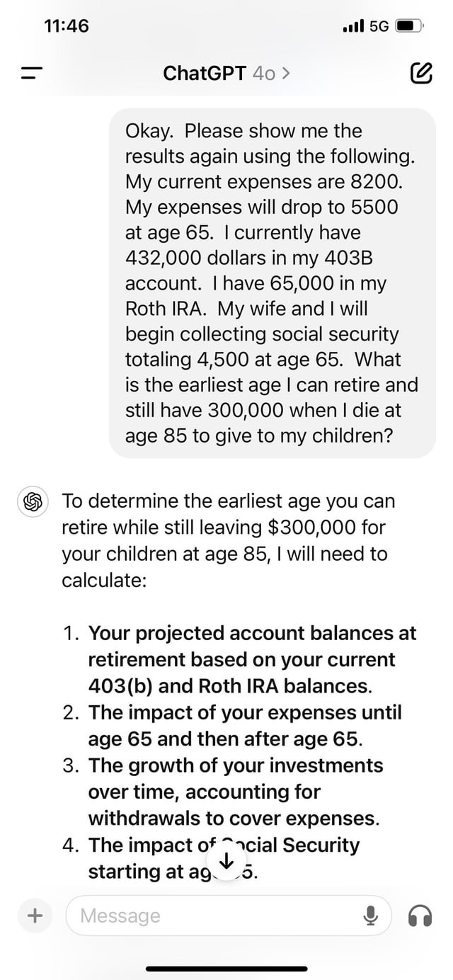
Task: Tap the ChatGPT logo avatar beside response
Action: [x=30, y=501]
